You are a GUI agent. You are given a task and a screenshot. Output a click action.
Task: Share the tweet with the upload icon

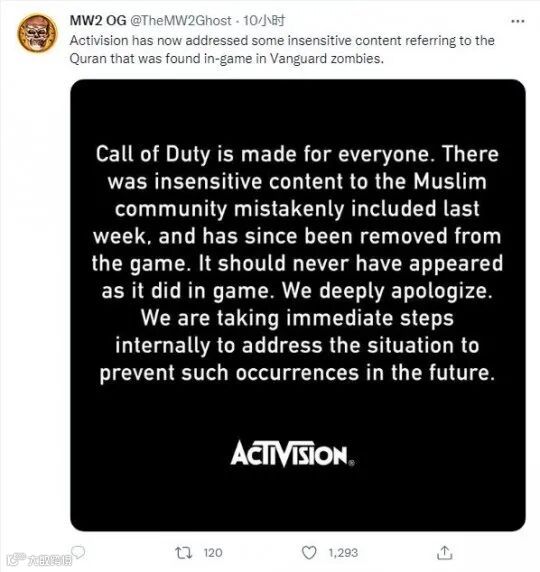click(444, 553)
